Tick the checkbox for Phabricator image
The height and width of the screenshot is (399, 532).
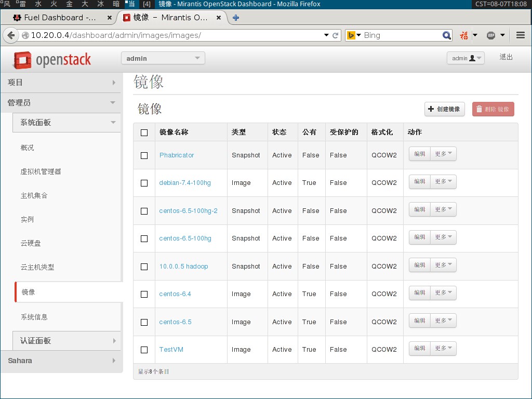144,155
